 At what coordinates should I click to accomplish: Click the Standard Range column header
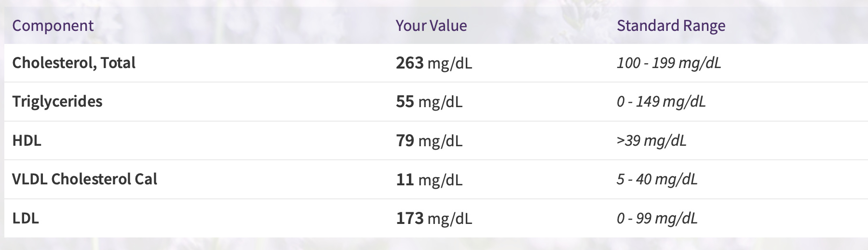tap(671, 26)
